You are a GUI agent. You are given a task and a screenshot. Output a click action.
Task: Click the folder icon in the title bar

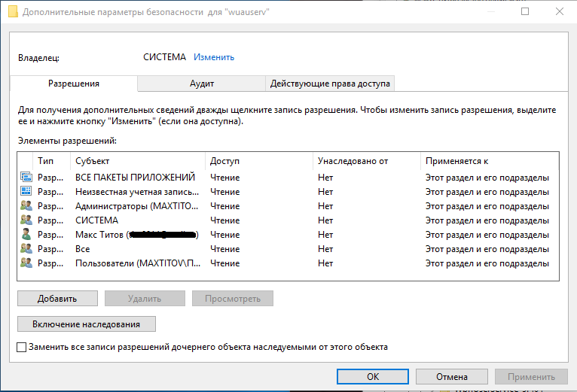[x=13, y=11]
